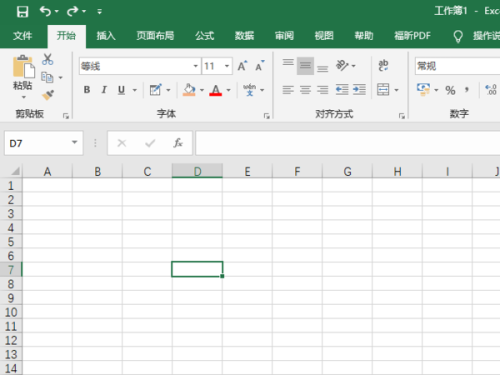The image size is (500, 375).
Task: Click the Borders icon
Action: tap(156, 90)
